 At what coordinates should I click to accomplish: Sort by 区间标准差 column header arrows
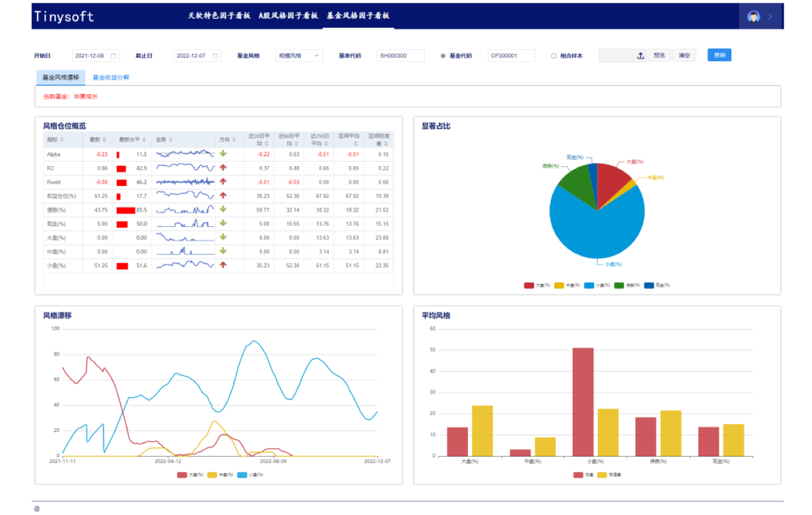click(x=385, y=144)
